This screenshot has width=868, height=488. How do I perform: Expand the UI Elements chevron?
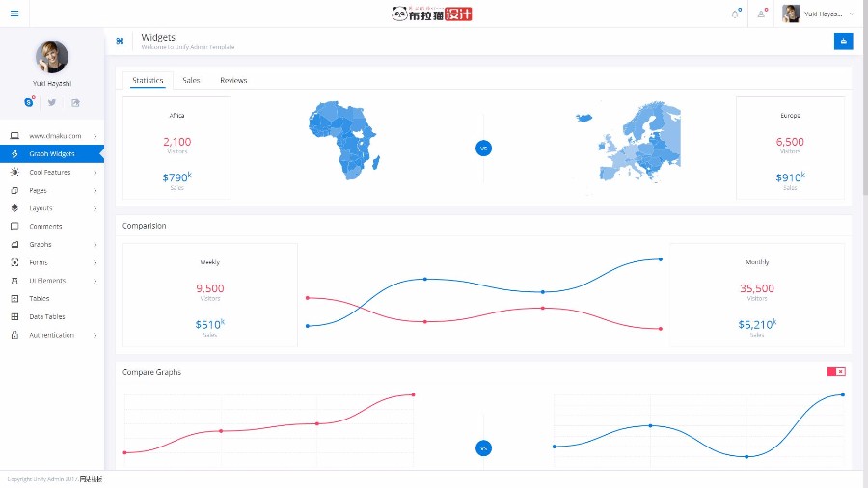[95, 281]
